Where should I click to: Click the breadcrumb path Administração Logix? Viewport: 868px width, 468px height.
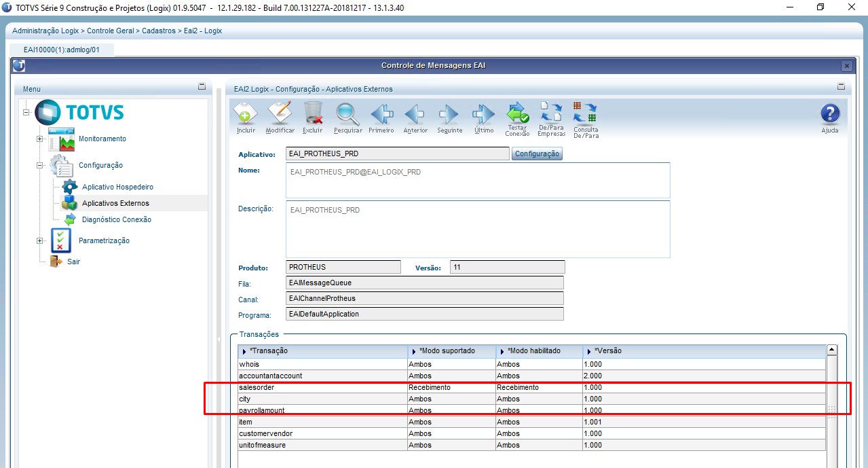[x=46, y=31]
